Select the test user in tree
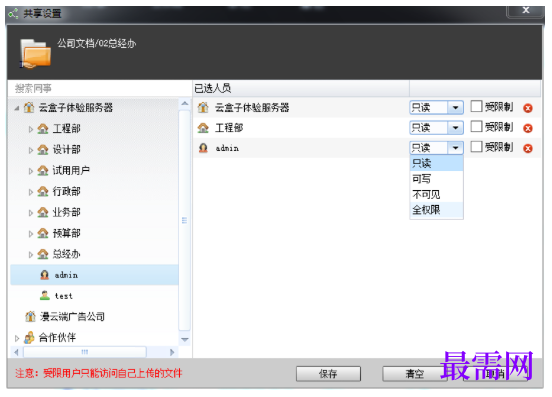 click(94, 296)
